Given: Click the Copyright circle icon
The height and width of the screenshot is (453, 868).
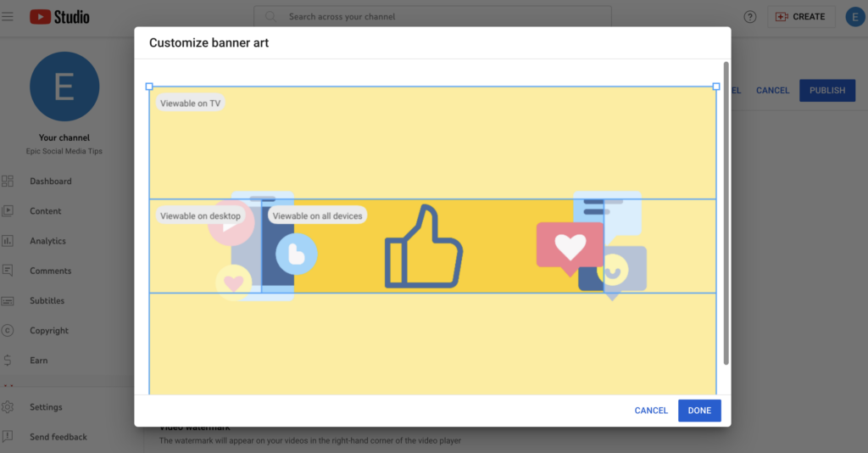Looking at the screenshot, I should [8, 331].
